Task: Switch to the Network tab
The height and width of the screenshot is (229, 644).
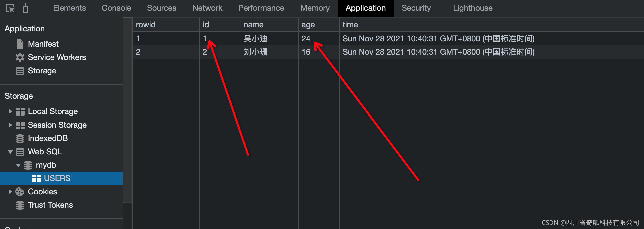Action: click(x=207, y=8)
